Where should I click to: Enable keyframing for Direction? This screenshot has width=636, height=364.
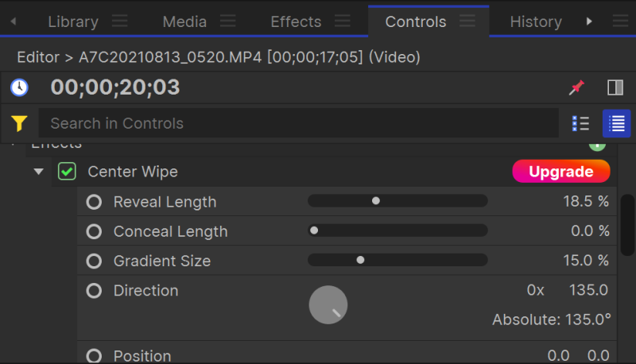pos(94,291)
